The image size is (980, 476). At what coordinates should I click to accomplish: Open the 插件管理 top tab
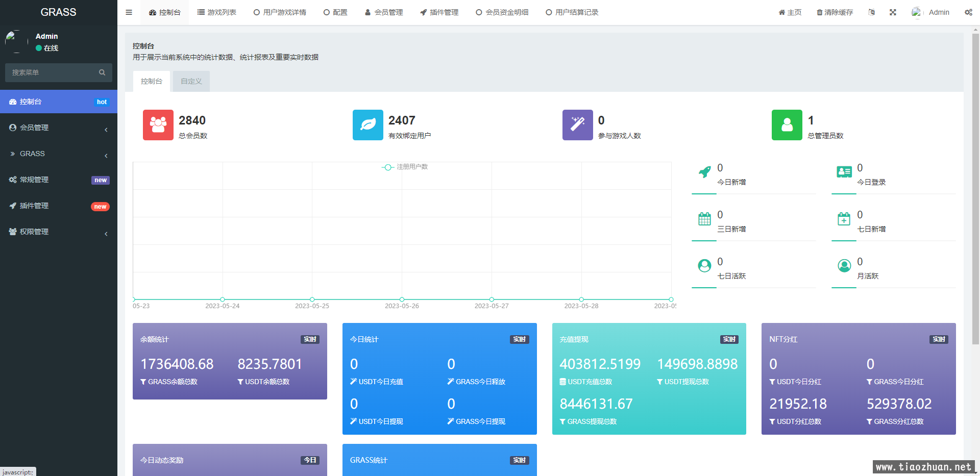[x=439, y=12]
